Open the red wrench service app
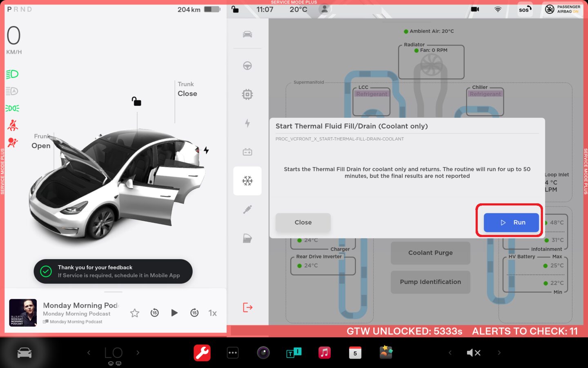Image resolution: width=588 pixels, height=368 pixels. [x=202, y=352]
